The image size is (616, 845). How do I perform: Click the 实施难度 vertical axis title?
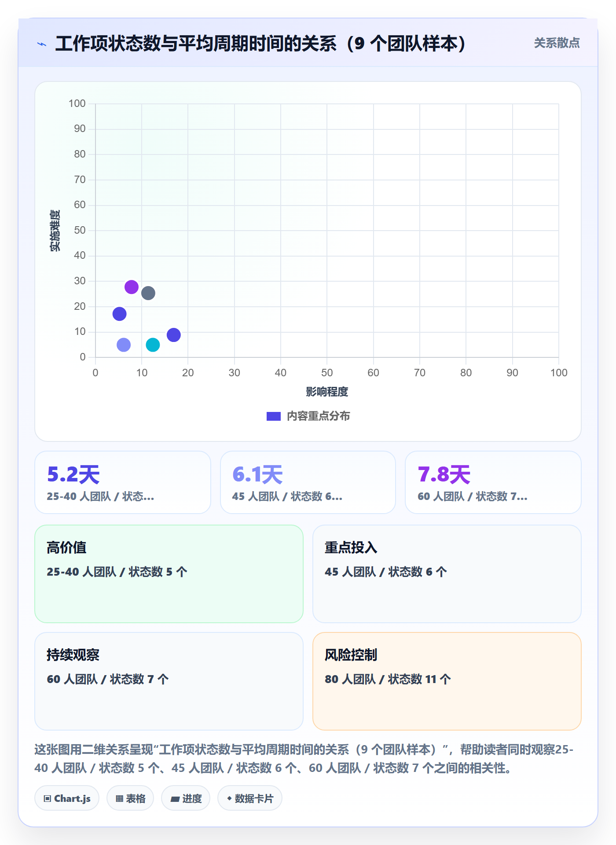tap(55, 231)
